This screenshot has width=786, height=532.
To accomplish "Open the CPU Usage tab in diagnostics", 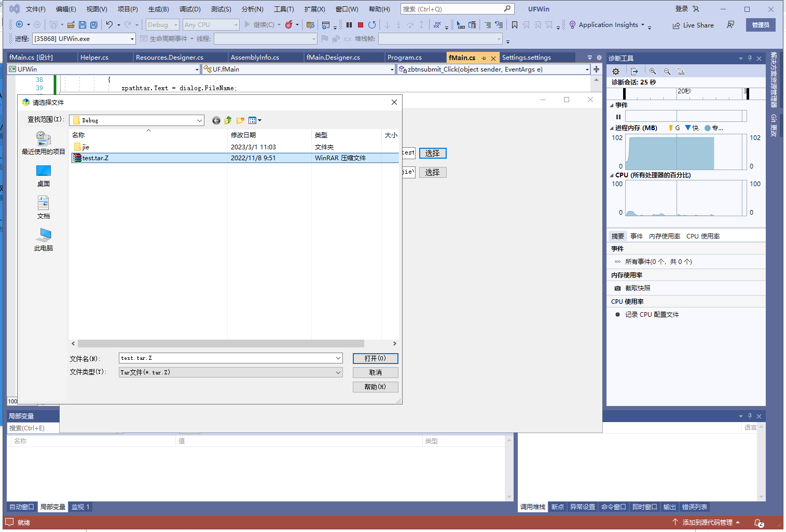I will coord(703,236).
